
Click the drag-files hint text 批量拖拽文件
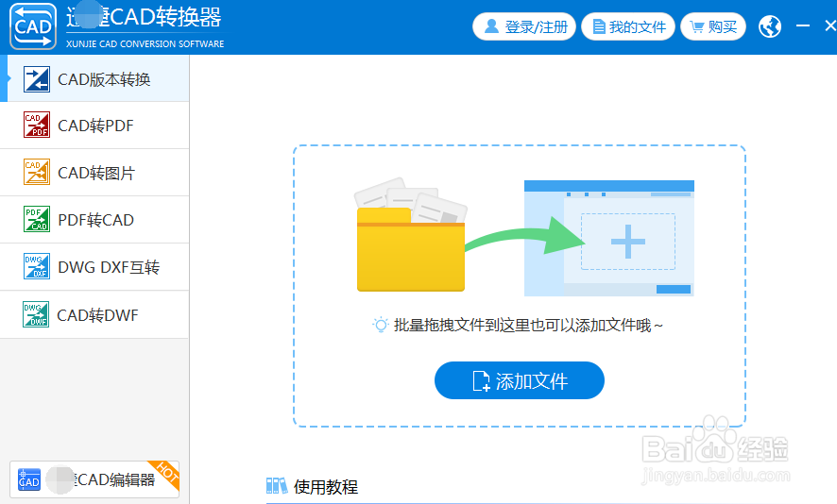tap(528, 325)
